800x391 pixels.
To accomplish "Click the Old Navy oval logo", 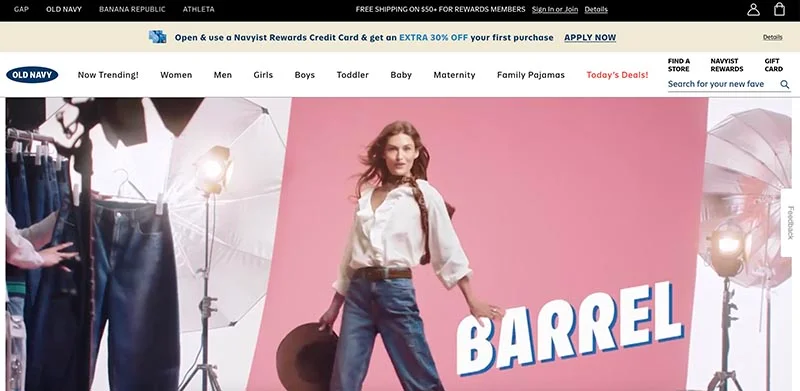I will (x=32, y=75).
